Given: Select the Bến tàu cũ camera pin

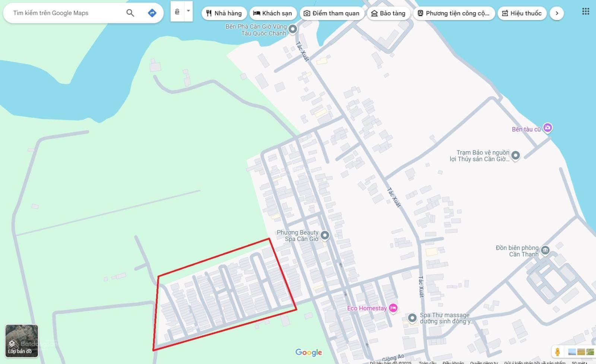Looking at the screenshot, I should [547, 128].
